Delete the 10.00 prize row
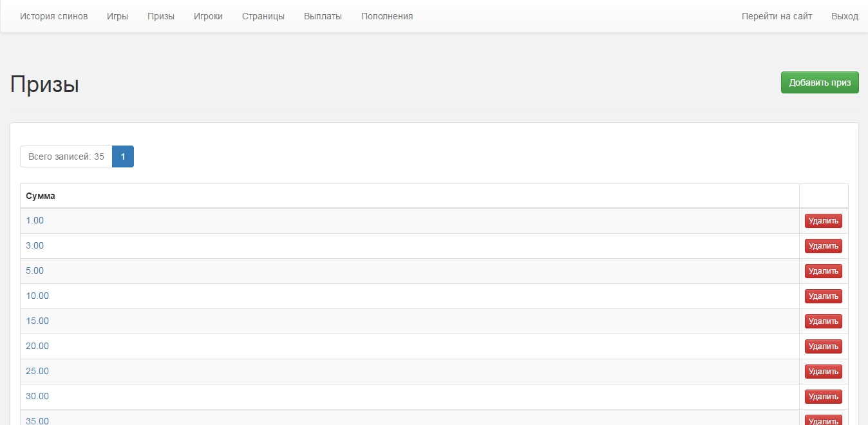Screen dimensions: 868x425 823,296
